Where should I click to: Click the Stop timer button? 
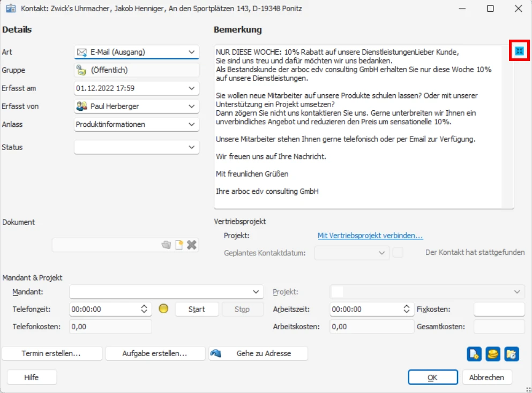(x=242, y=309)
